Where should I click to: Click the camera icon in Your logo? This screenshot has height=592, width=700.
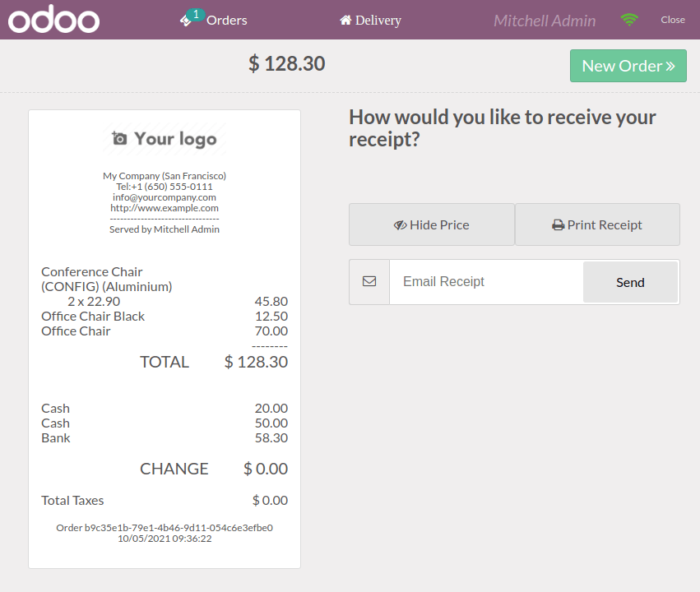click(119, 138)
